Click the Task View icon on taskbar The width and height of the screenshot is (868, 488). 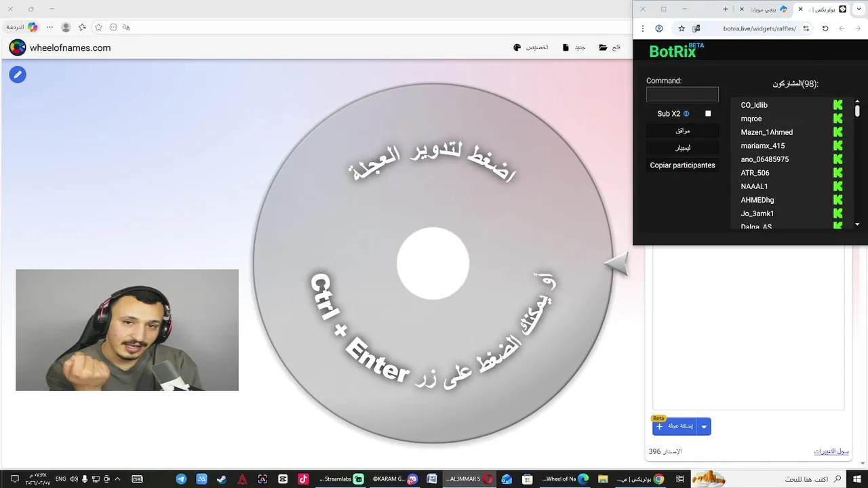point(679,479)
